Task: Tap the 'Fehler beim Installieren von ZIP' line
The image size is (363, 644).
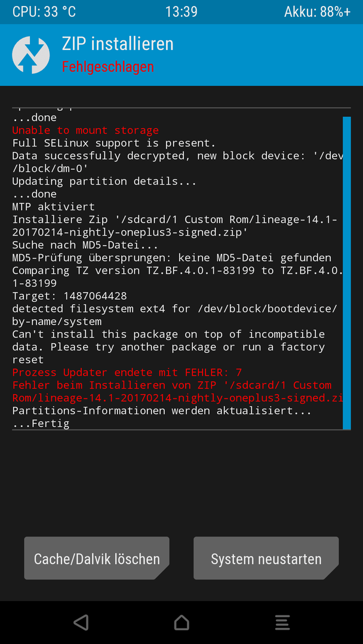Action: click(177, 391)
